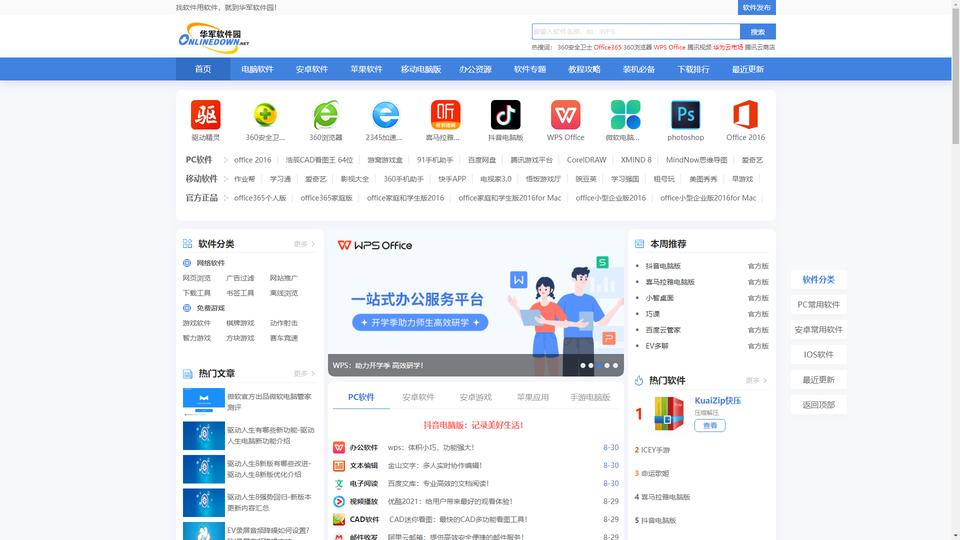Click the 免费游戏 category icon
Screen dimensions: 960x540
pyautogui.click(x=187, y=308)
